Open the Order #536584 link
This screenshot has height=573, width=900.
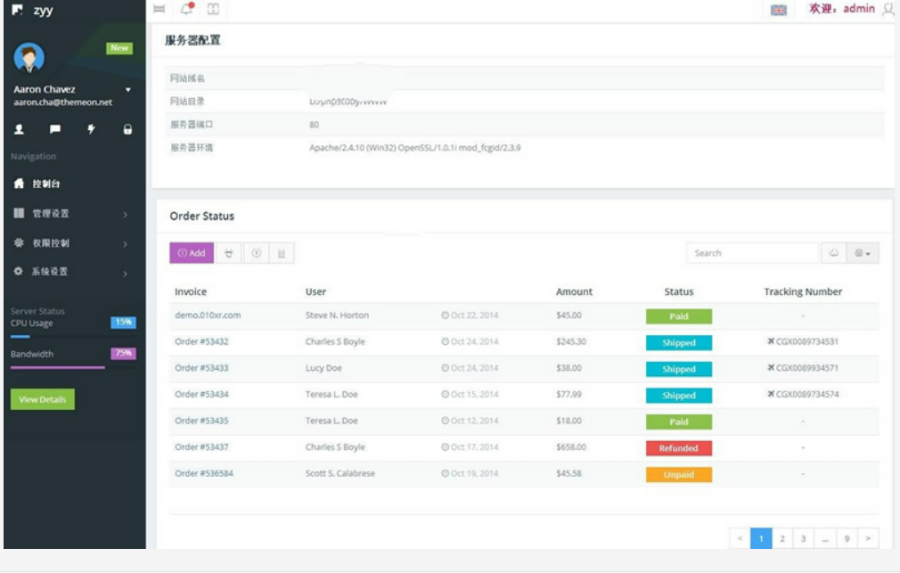pos(204,474)
